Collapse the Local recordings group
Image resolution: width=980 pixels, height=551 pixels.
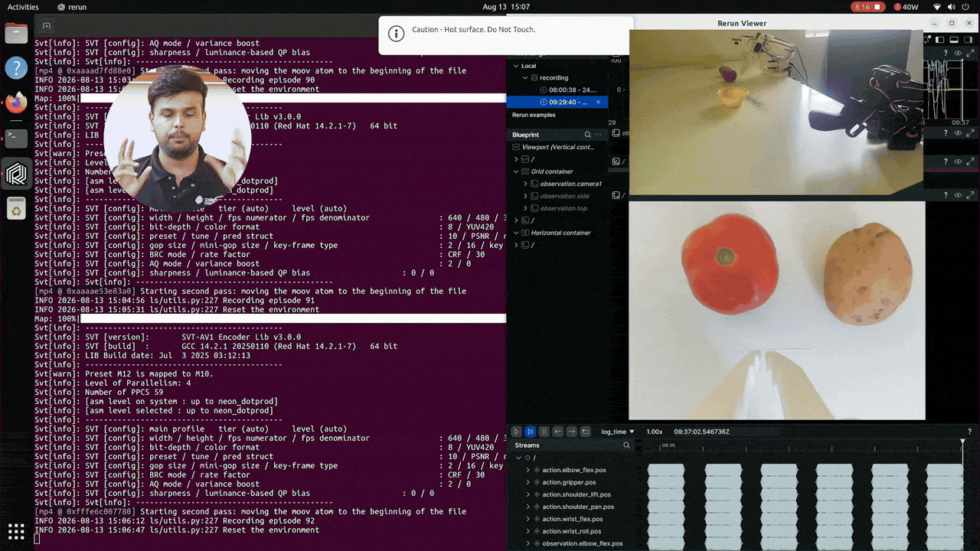(516, 66)
